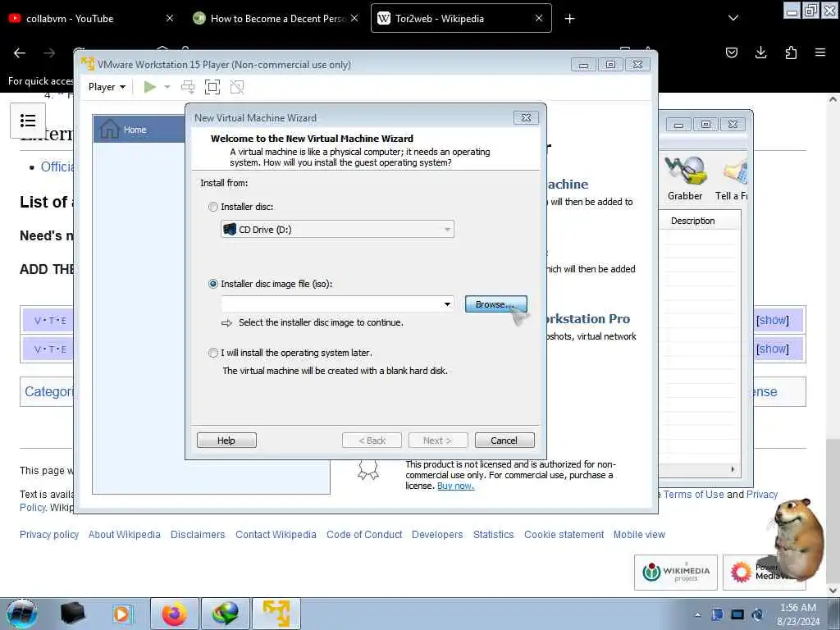Open the Firefox taskbar icon
Image resolution: width=840 pixels, height=630 pixels.
pyautogui.click(x=175, y=614)
